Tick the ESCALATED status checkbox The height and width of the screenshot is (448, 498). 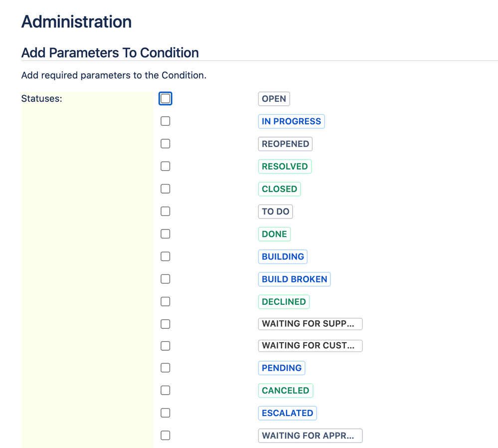(x=165, y=413)
